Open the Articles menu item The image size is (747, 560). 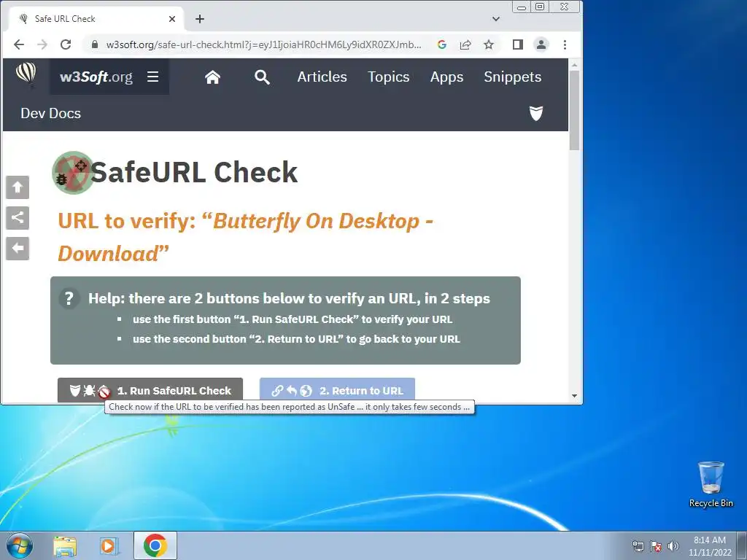tap(322, 77)
